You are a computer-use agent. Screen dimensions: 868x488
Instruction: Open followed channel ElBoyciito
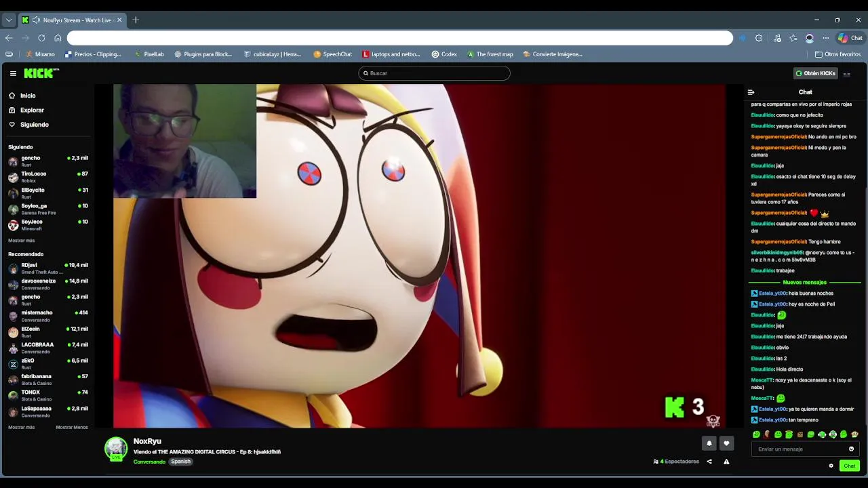(47, 193)
